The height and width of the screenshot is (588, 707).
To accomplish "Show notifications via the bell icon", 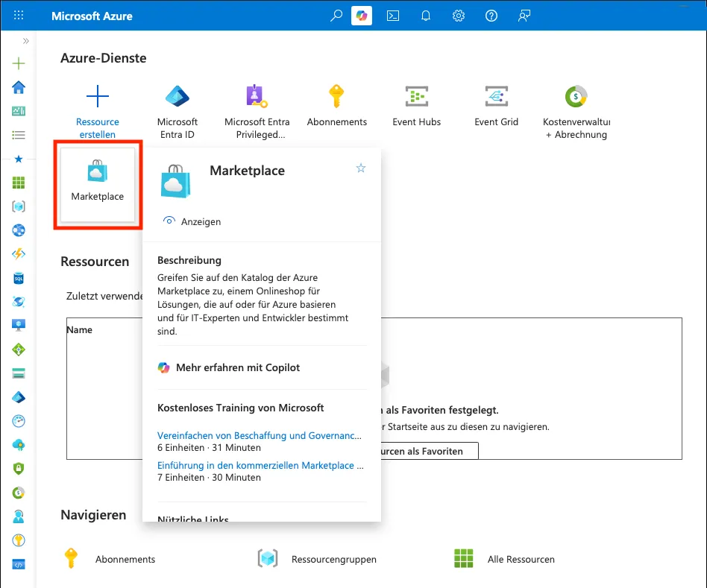I will [426, 16].
